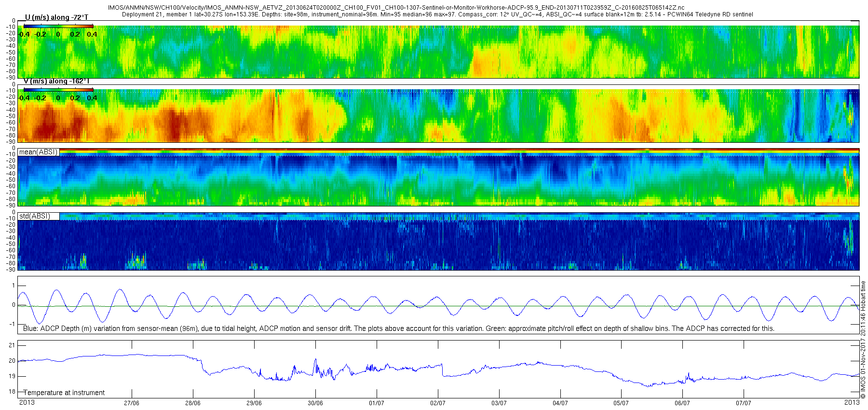Click the '29/06' date tick label
The width and height of the screenshot is (868, 410).
click(x=254, y=403)
